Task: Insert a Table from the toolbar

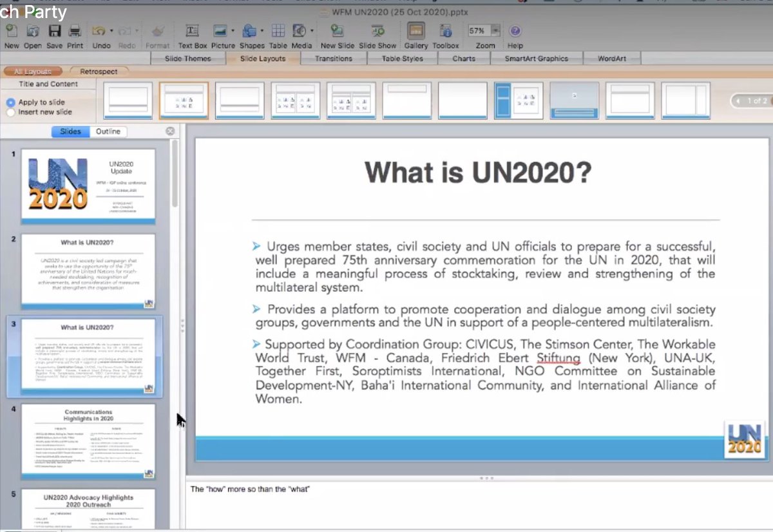Action: (x=278, y=31)
